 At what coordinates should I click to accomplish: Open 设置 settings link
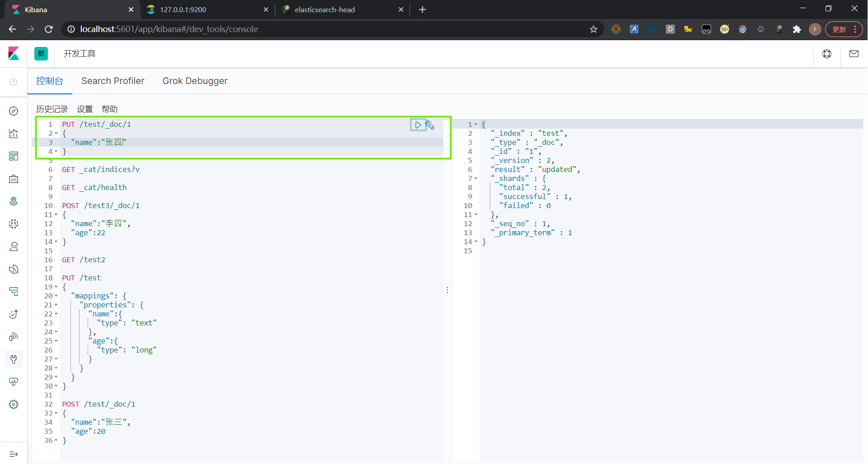click(85, 109)
